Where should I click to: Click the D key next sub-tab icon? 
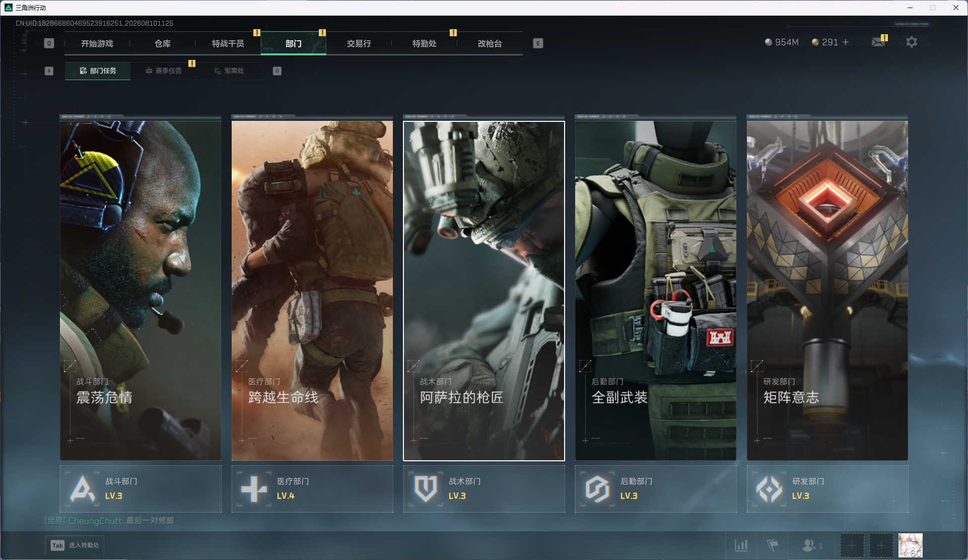coord(277,71)
